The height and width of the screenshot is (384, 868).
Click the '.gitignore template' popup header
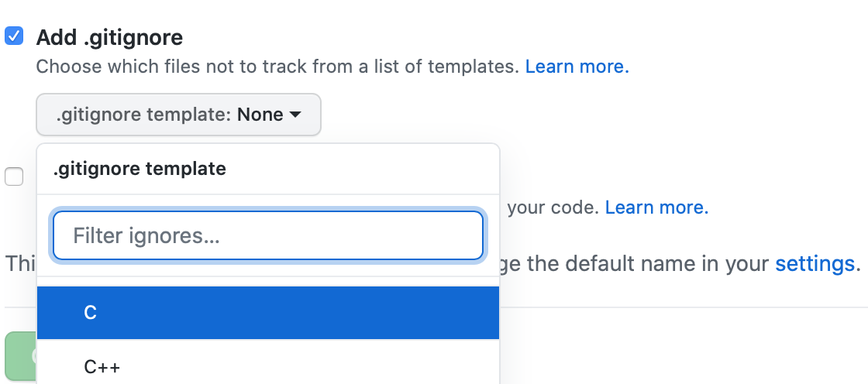(139, 169)
